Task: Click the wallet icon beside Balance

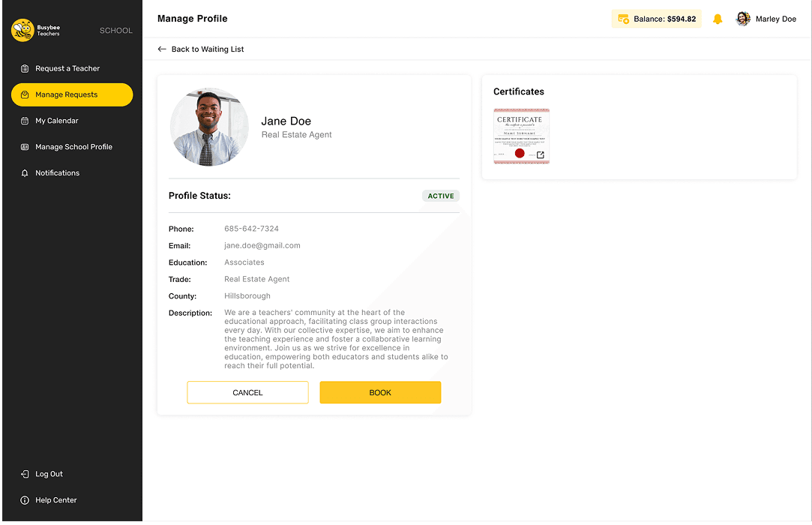Action: point(623,19)
